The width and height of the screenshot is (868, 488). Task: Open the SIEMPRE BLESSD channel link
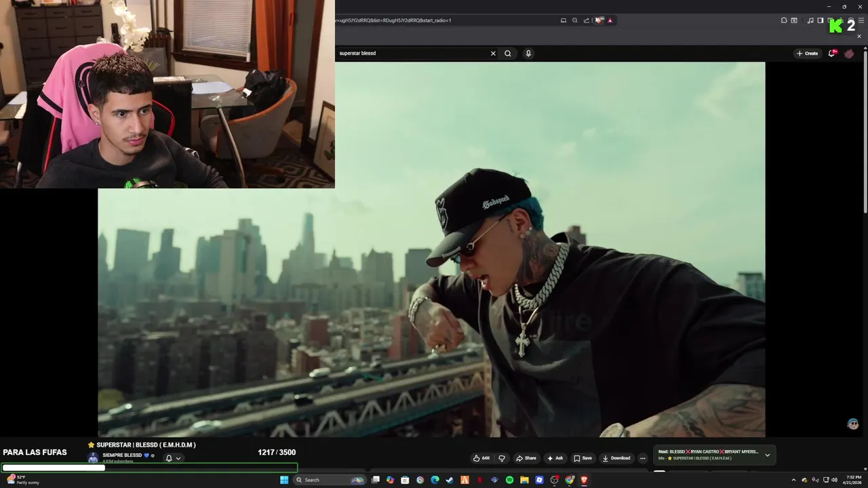tap(122, 455)
